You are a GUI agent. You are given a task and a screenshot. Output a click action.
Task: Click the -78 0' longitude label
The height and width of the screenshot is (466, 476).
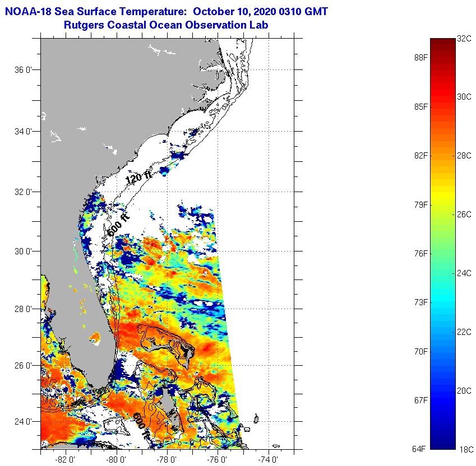click(x=167, y=460)
